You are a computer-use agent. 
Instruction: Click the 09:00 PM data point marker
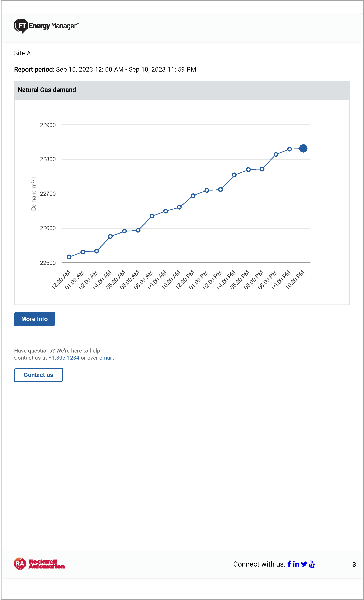point(289,149)
